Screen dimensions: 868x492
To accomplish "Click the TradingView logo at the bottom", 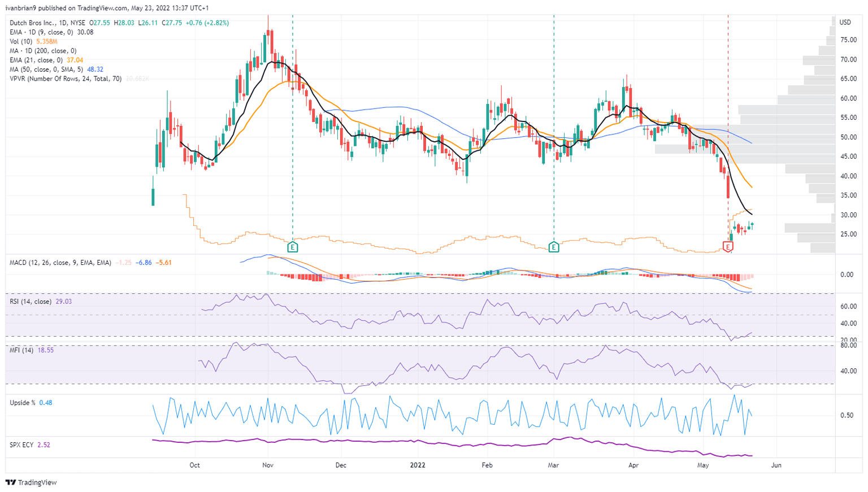I will pos(31,482).
